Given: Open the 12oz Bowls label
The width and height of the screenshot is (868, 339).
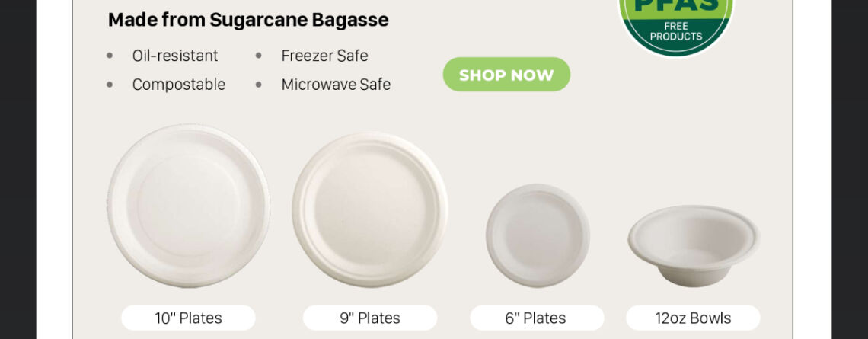Looking at the screenshot, I should (693, 318).
